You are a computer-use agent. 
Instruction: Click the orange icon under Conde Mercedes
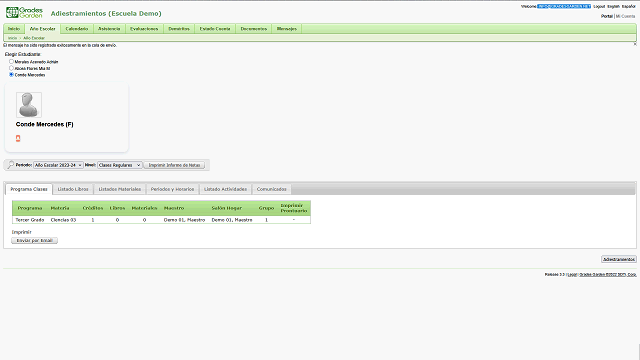click(18, 138)
